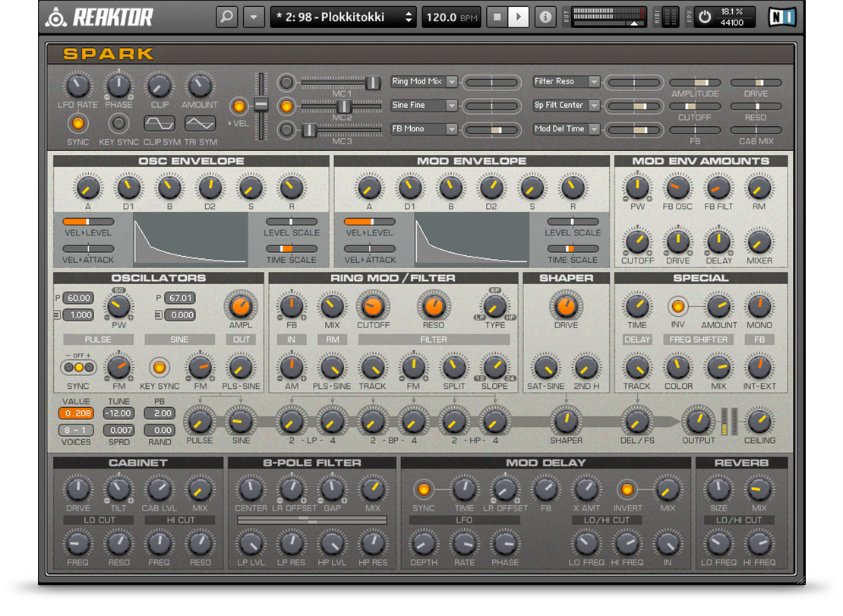Screen dimensions: 843x616
Task: Toggle Mod Delay SYNC button
Action: pyautogui.click(x=424, y=490)
